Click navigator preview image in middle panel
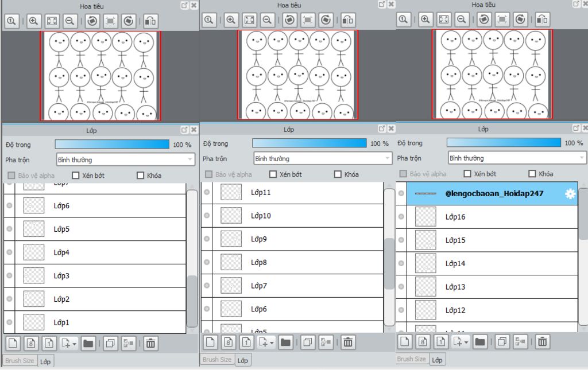This screenshot has width=588, height=370. click(x=298, y=75)
